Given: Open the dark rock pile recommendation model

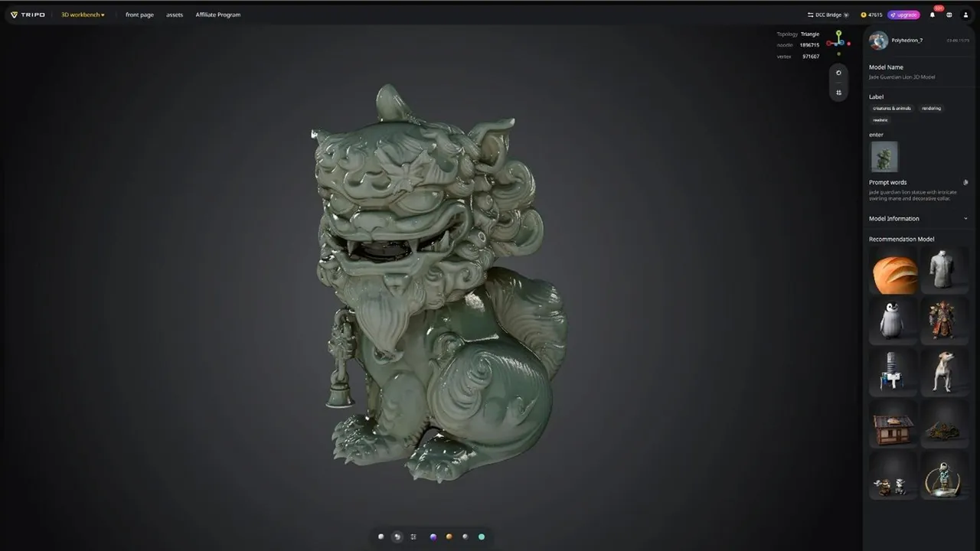Looking at the screenshot, I should click(x=944, y=422).
